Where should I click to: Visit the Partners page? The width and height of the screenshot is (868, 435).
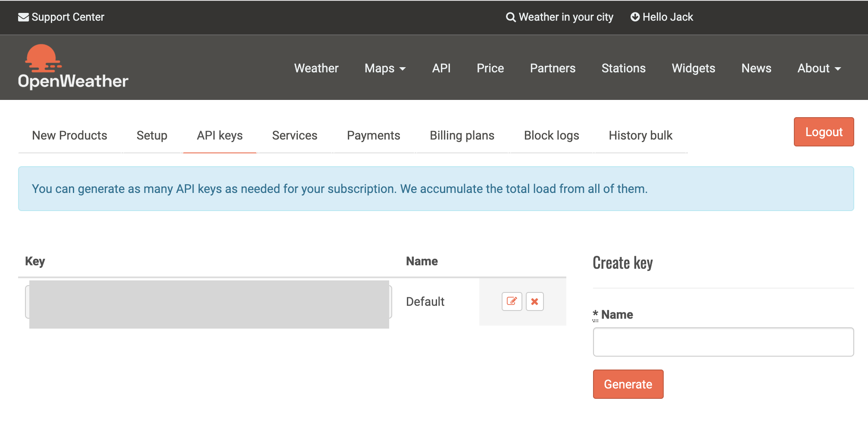pyautogui.click(x=553, y=68)
